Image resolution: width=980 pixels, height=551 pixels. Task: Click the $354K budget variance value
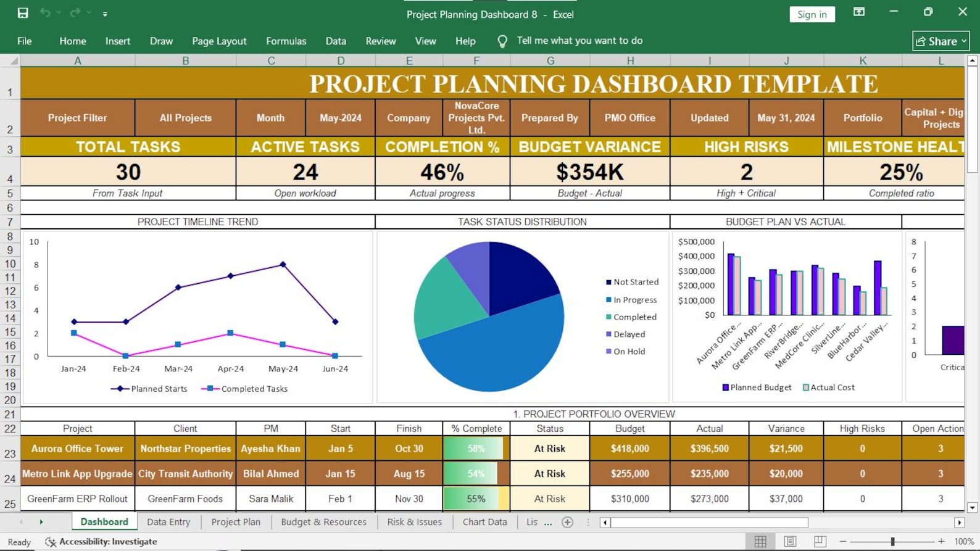pyautogui.click(x=589, y=172)
